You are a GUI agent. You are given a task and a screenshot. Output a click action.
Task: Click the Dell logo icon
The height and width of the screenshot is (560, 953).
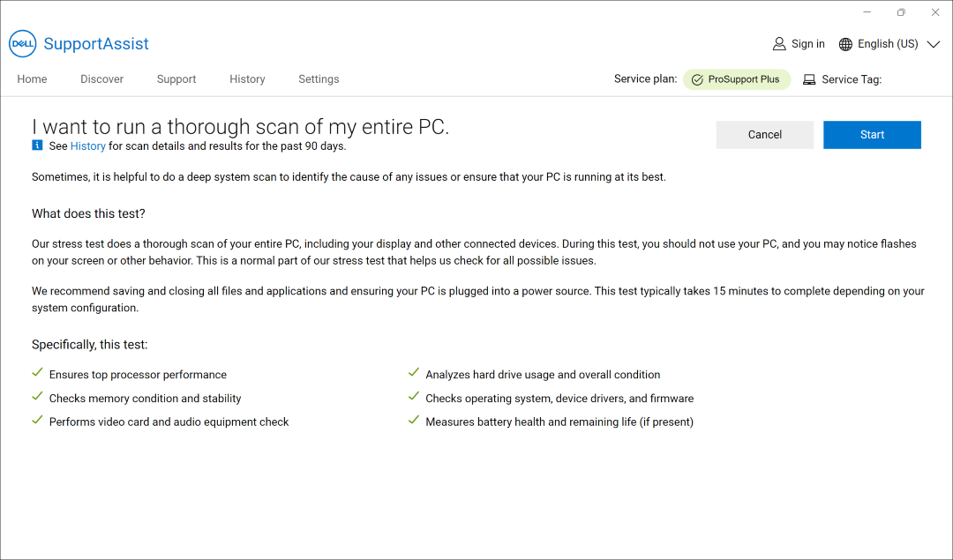click(x=22, y=44)
